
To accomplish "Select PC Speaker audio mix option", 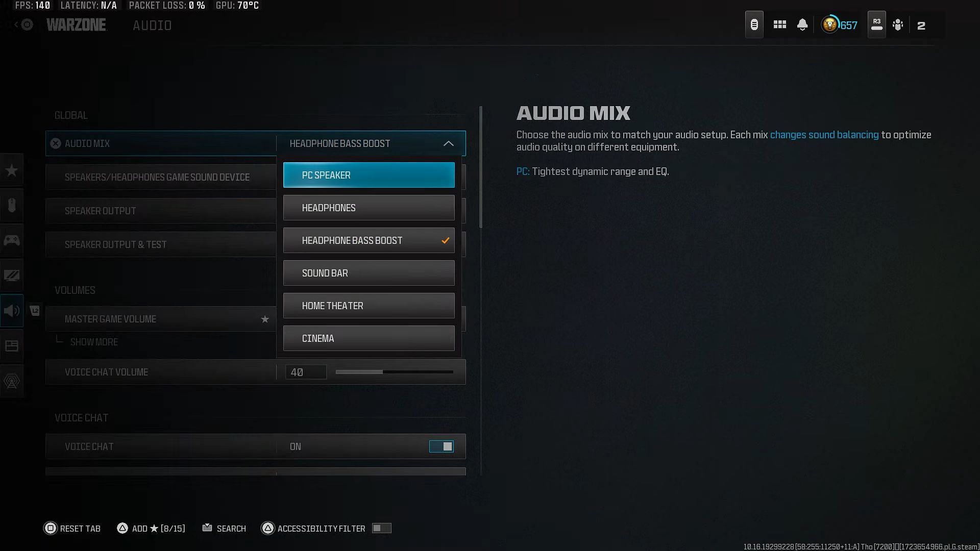I will point(369,175).
